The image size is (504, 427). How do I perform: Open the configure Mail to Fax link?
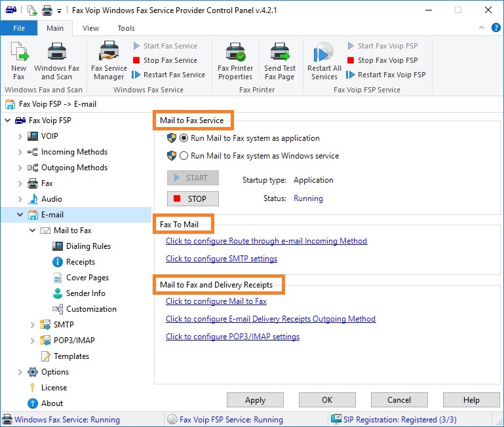click(216, 301)
